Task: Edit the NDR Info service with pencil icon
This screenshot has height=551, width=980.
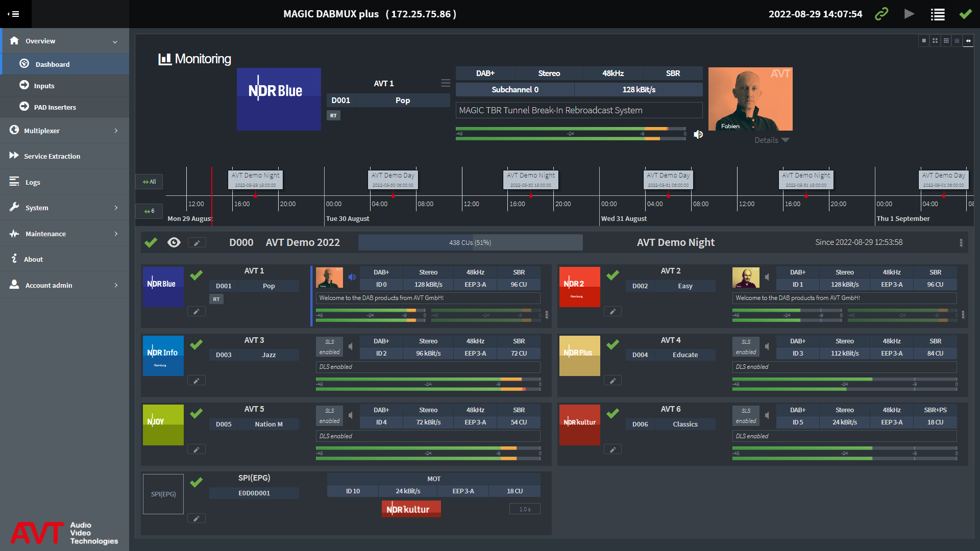Action: coord(196,381)
